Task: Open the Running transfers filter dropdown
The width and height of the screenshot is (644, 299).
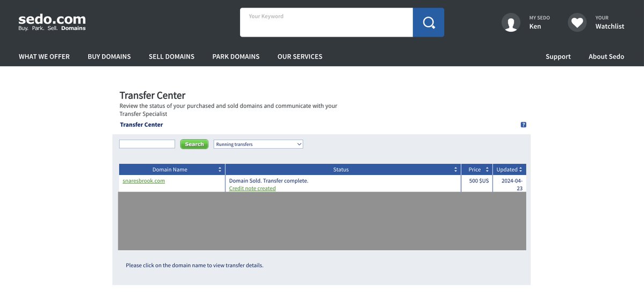Action: (258, 144)
